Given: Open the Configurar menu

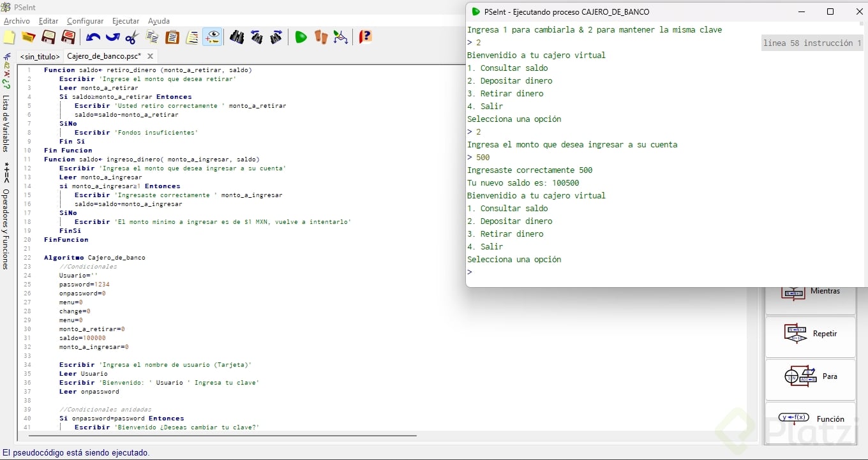Looking at the screenshot, I should coord(86,21).
